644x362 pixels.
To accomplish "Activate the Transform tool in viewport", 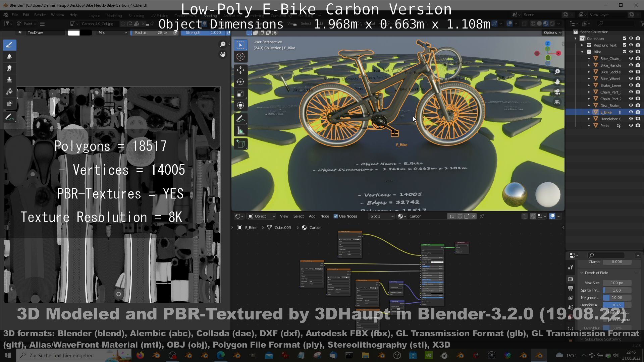I will (x=240, y=105).
